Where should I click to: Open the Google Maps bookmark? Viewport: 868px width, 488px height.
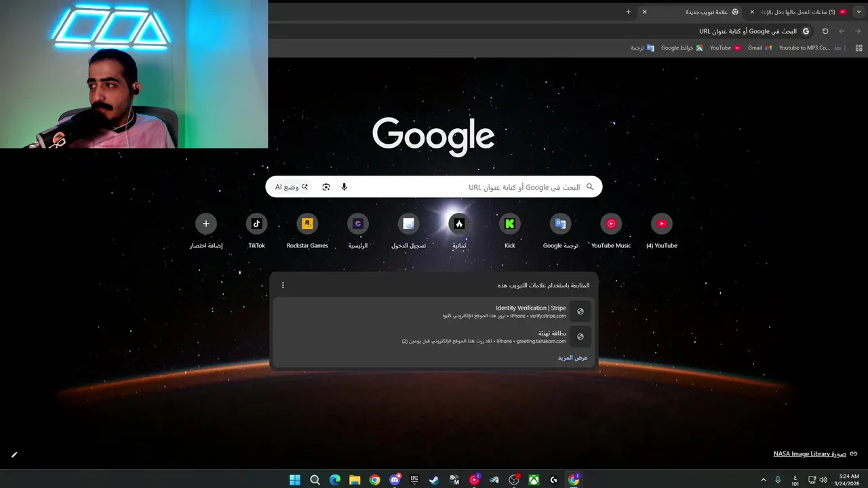tap(682, 48)
